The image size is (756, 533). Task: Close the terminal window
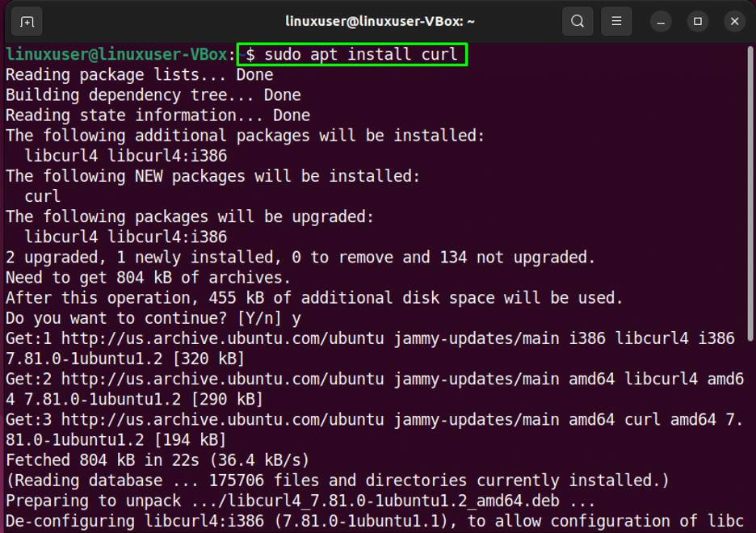(735, 22)
